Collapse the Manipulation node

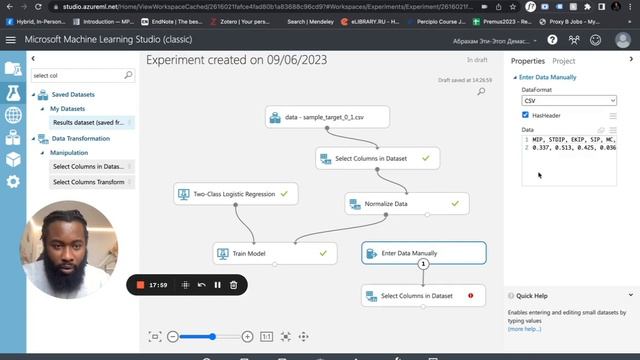tap(42, 153)
